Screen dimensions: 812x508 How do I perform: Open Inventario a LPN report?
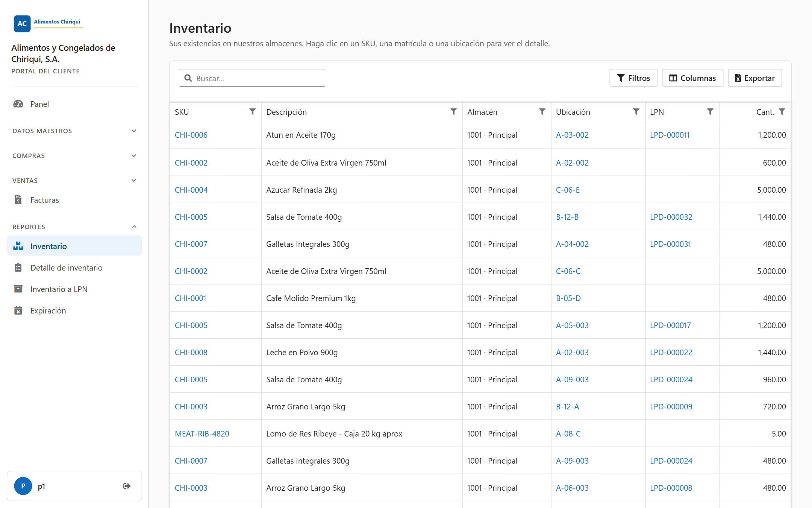(x=74, y=289)
